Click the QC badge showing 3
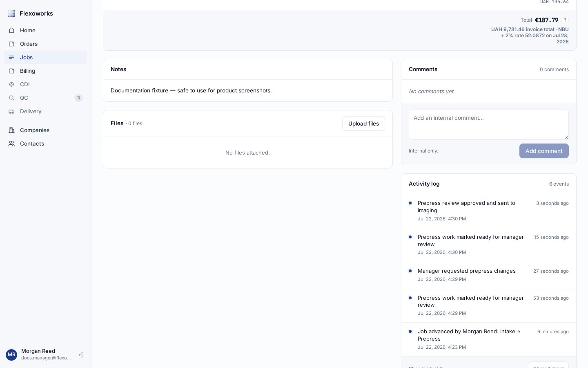Viewport: 588px width, 368px height. coord(78,98)
